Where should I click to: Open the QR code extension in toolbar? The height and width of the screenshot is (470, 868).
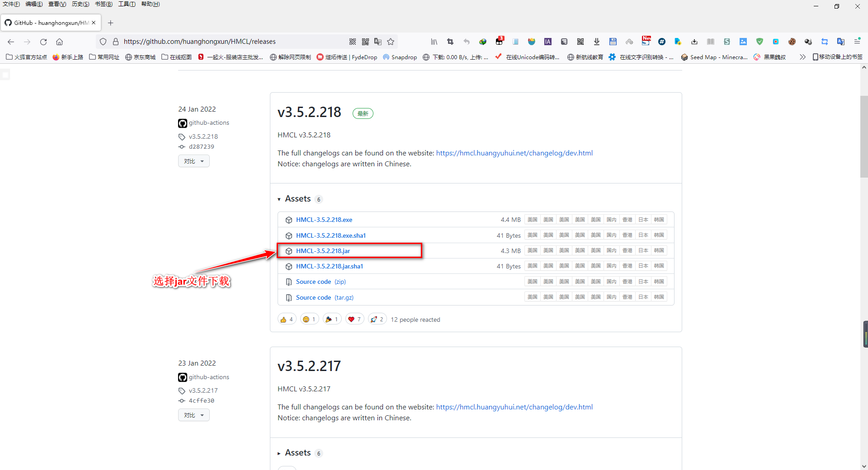coord(580,42)
